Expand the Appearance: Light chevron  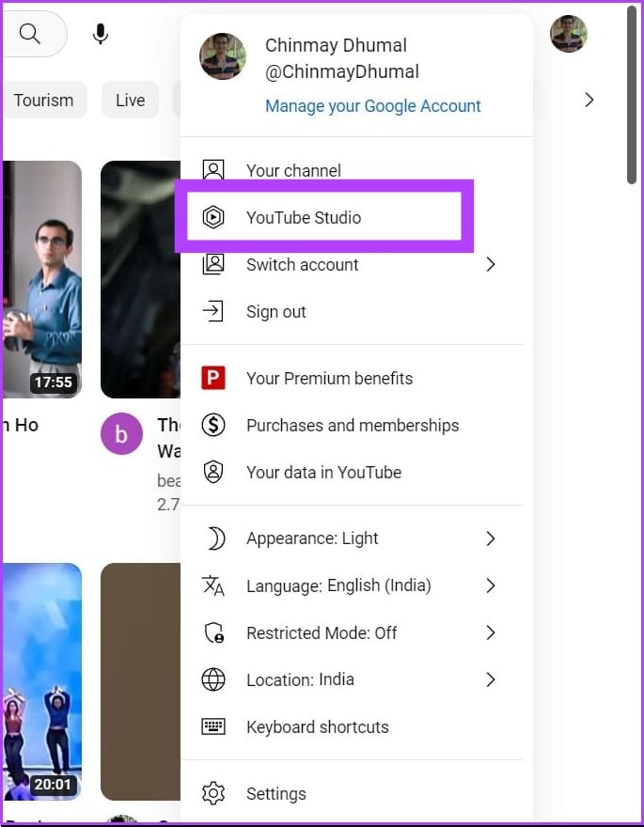(x=491, y=538)
